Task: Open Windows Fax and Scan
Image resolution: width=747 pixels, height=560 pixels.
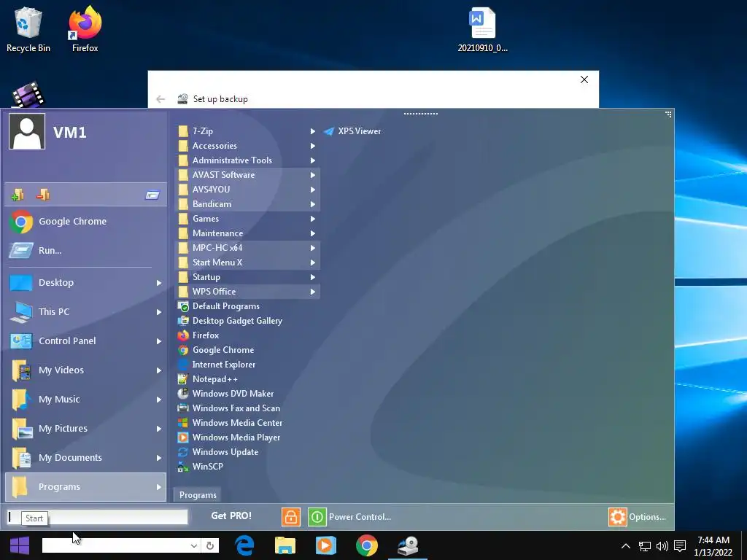Action: point(229,408)
